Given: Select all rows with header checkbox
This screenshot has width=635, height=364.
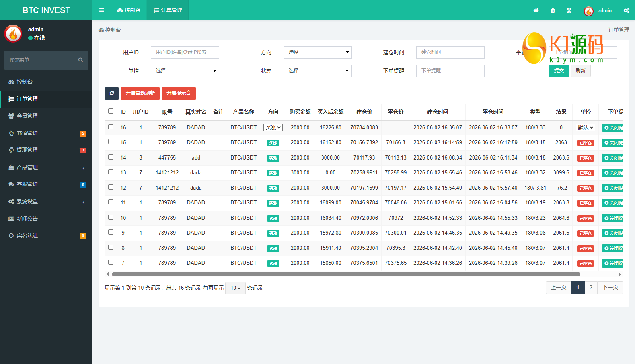Looking at the screenshot, I should tap(111, 111).
